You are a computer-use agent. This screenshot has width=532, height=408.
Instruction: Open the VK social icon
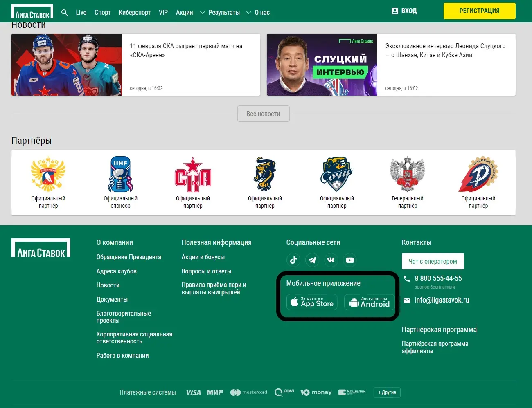(331, 260)
